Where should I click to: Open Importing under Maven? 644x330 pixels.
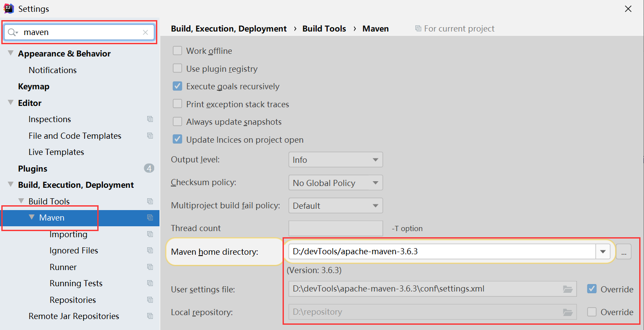[x=68, y=234]
